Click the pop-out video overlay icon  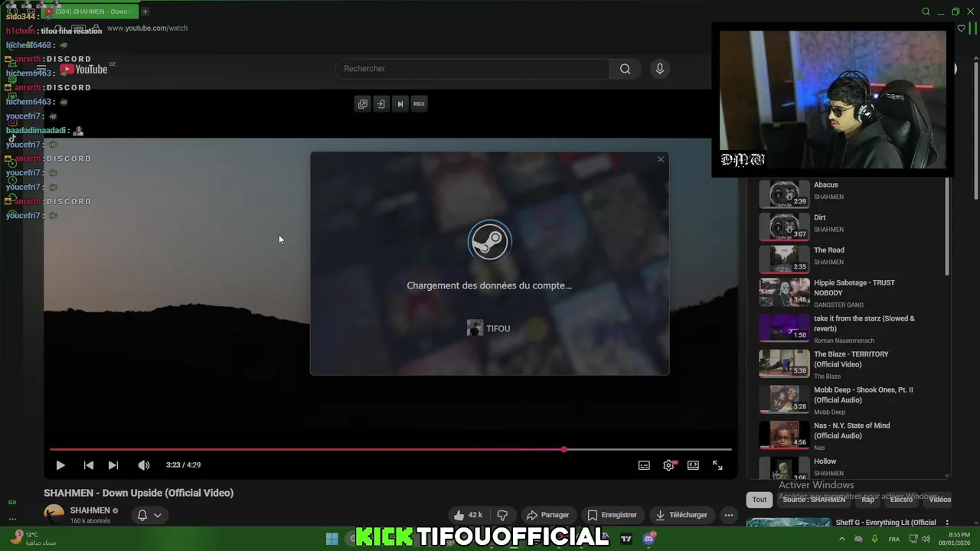click(x=363, y=104)
